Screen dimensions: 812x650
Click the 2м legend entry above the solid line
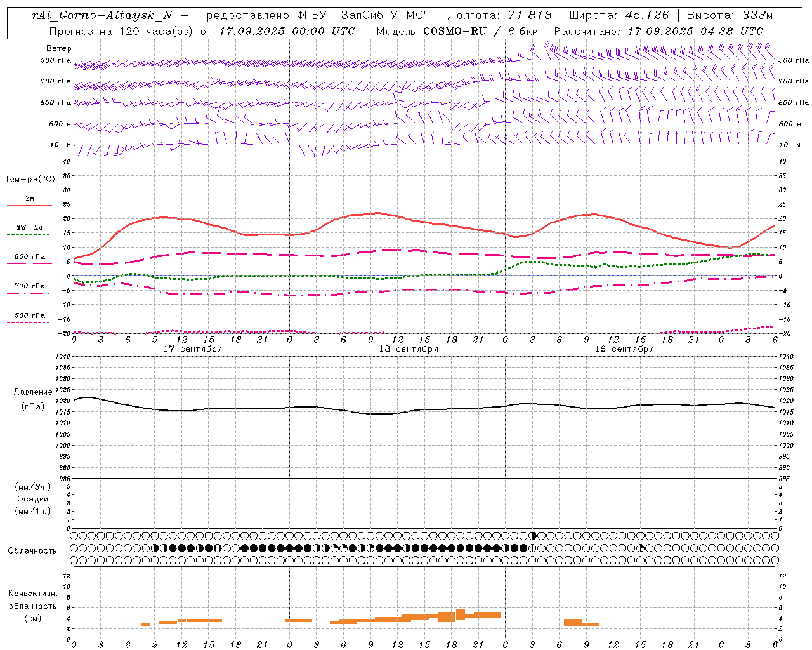click(x=30, y=199)
